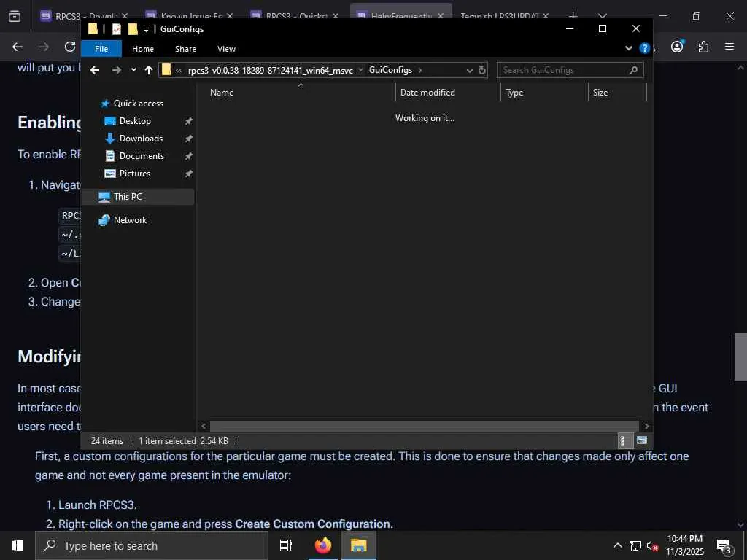
Task: Show previous breadcrumb folders chevron
Action: tap(179, 71)
